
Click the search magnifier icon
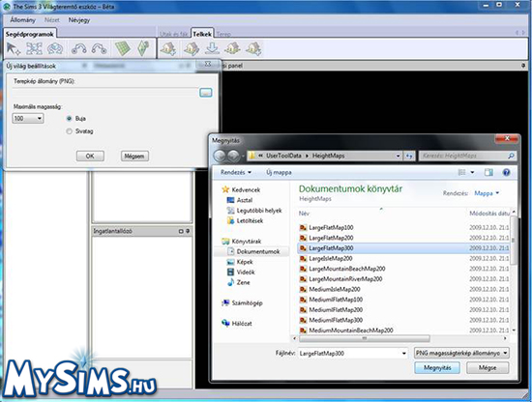511,156
